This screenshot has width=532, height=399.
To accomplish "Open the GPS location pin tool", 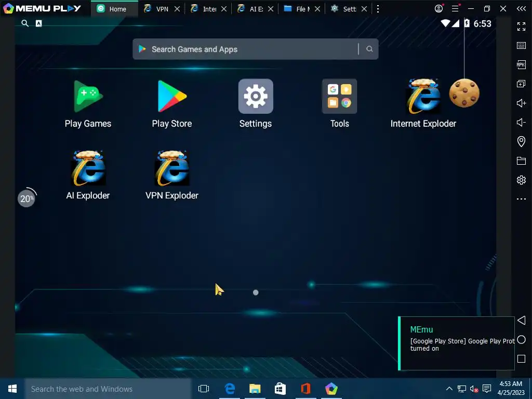I will pyautogui.click(x=521, y=141).
